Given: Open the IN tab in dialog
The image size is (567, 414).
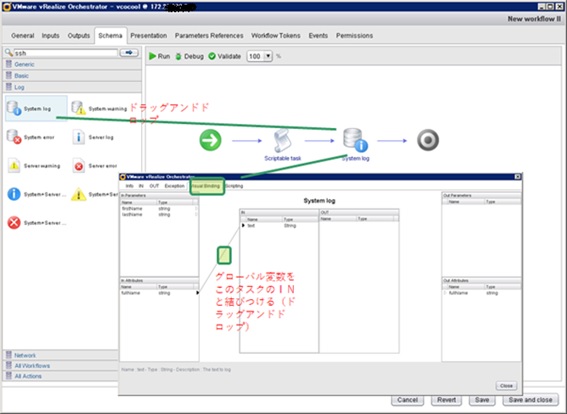Looking at the screenshot, I should click(141, 186).
